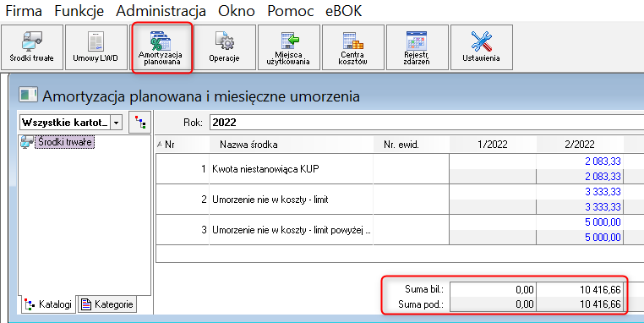This screenshot has height=323, width=644.
Task: Open Ustawienia toolbar button
Action: click(482, 47)
